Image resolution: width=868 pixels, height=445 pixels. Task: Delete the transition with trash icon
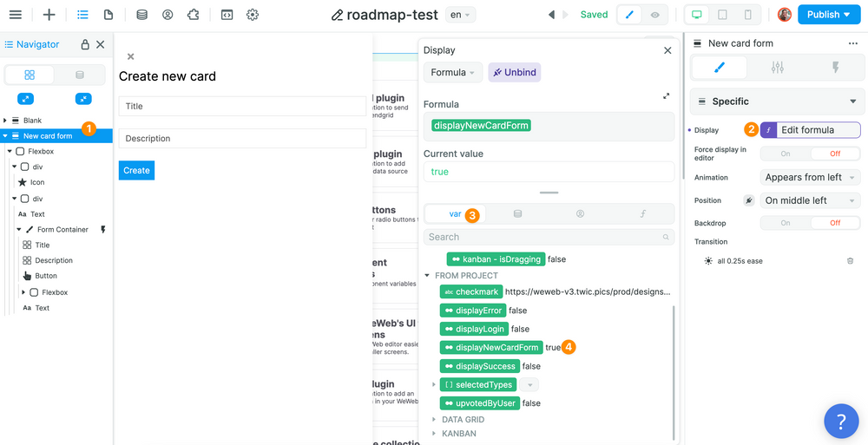[x=850, y=260]
